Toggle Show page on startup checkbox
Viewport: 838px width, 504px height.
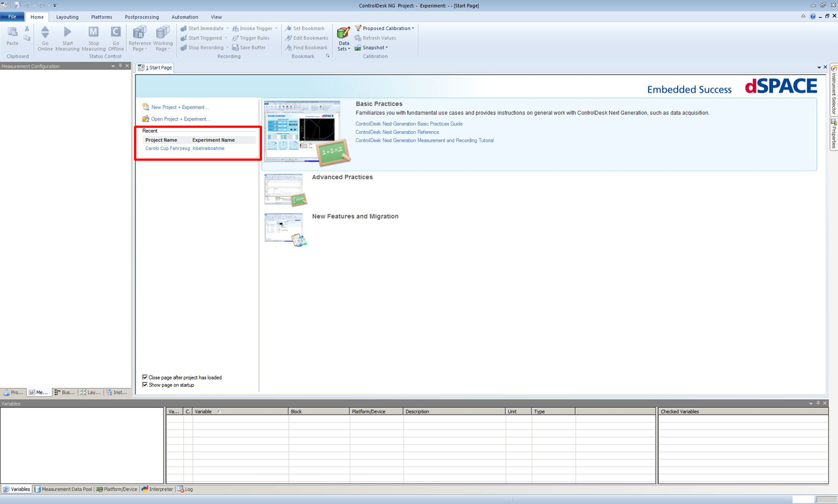[145, 385]
